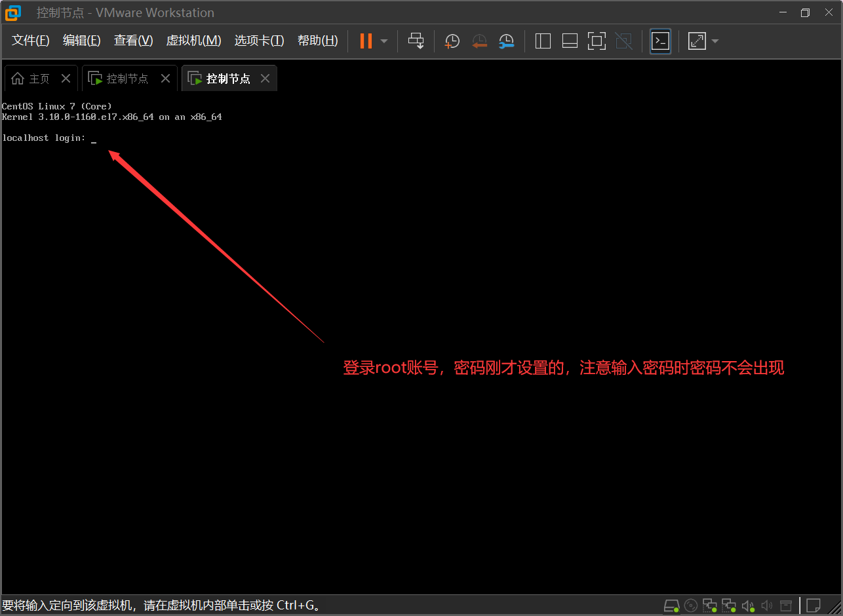Open the 查看(V) menu

pos(134,41)
